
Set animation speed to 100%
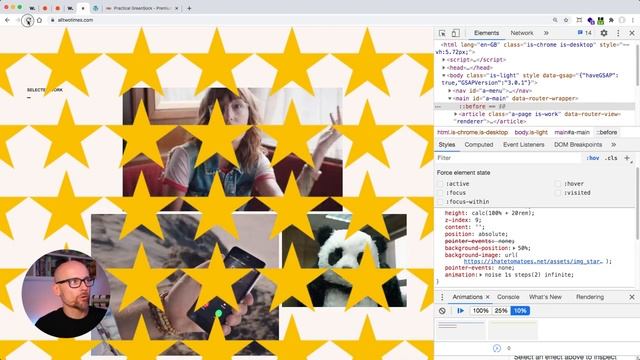point(480,311)
